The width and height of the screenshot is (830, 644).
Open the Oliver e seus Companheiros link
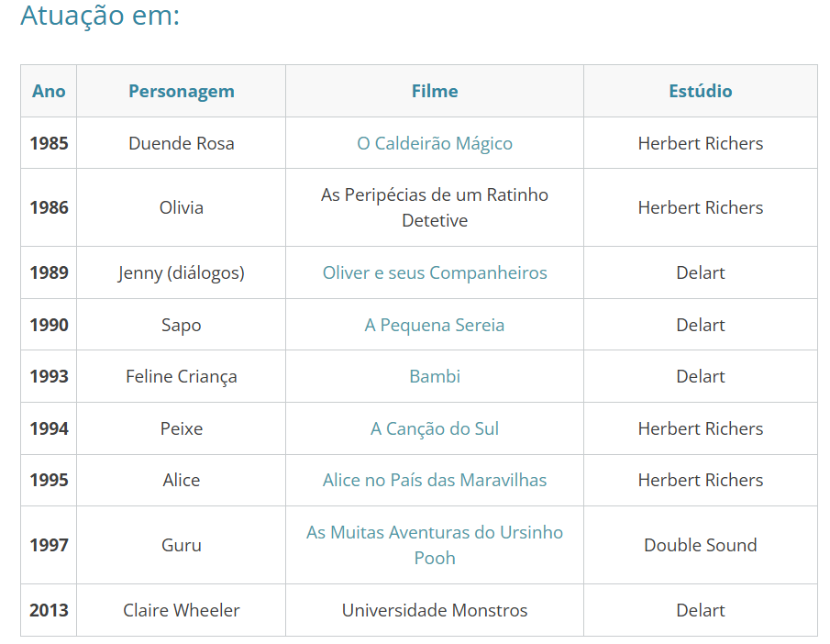click(x=435, y=272)
